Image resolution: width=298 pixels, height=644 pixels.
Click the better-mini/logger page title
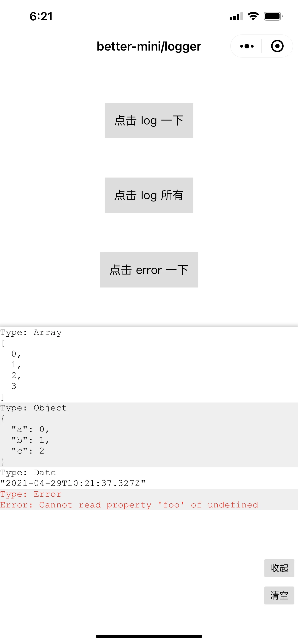149,46
